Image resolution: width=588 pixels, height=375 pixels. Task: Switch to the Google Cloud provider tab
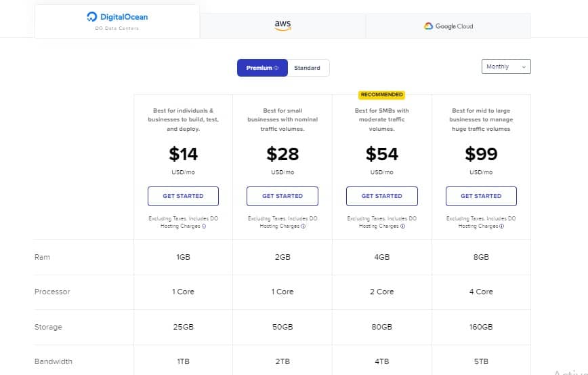448,26
